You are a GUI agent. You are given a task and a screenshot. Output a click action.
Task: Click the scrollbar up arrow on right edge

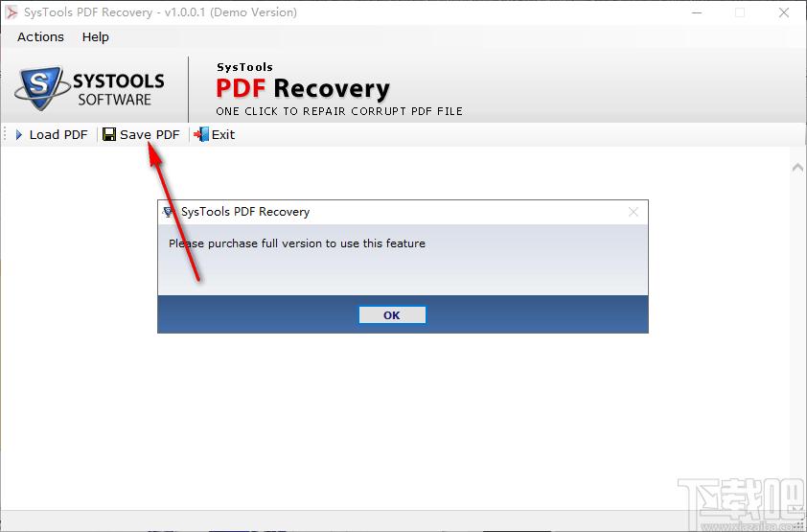(797, 167)
